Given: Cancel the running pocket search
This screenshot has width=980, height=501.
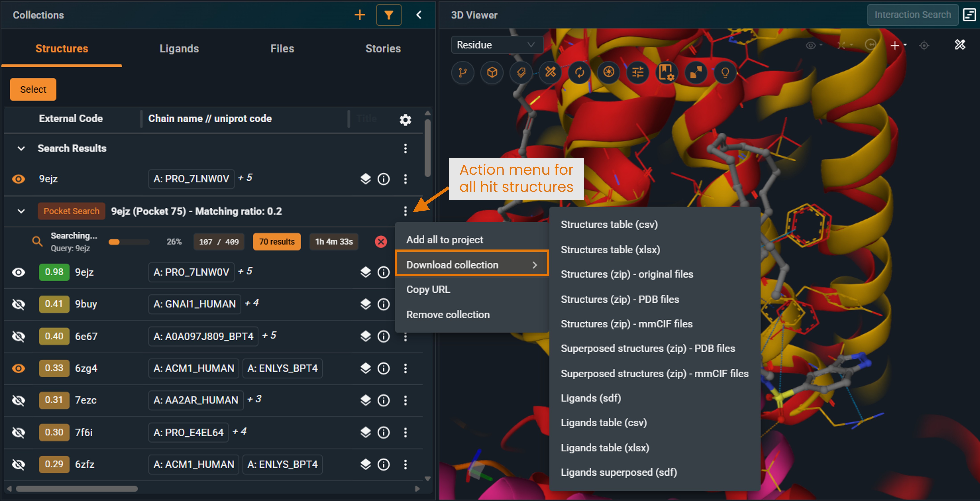Looking at the screenshot, I should [x=381, y=241].
